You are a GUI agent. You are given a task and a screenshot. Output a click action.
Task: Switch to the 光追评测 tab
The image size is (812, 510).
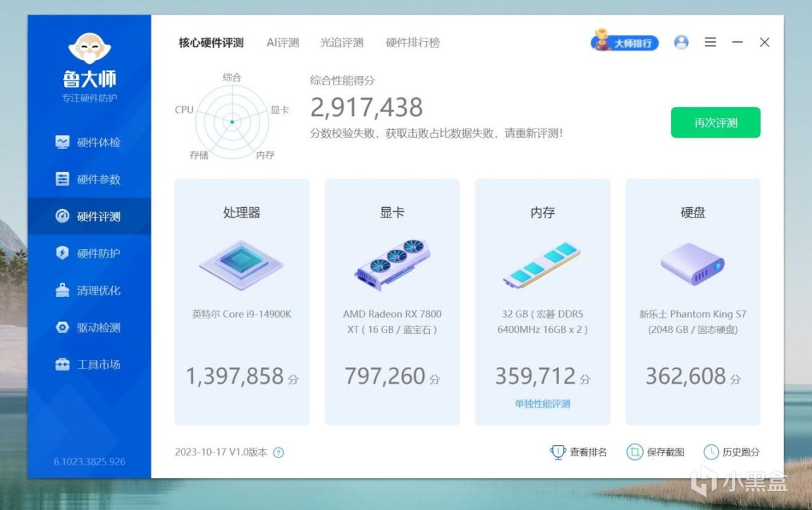[341, 43]
